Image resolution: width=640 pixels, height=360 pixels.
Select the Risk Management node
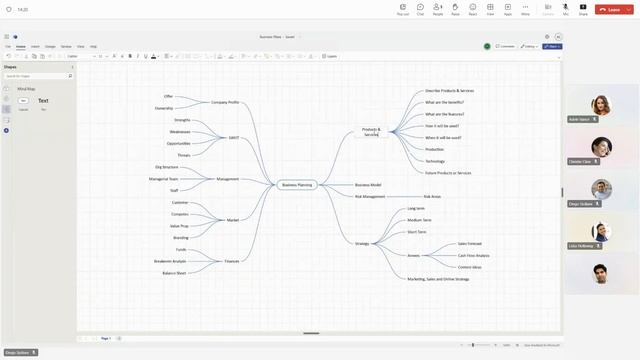[370, 197]
